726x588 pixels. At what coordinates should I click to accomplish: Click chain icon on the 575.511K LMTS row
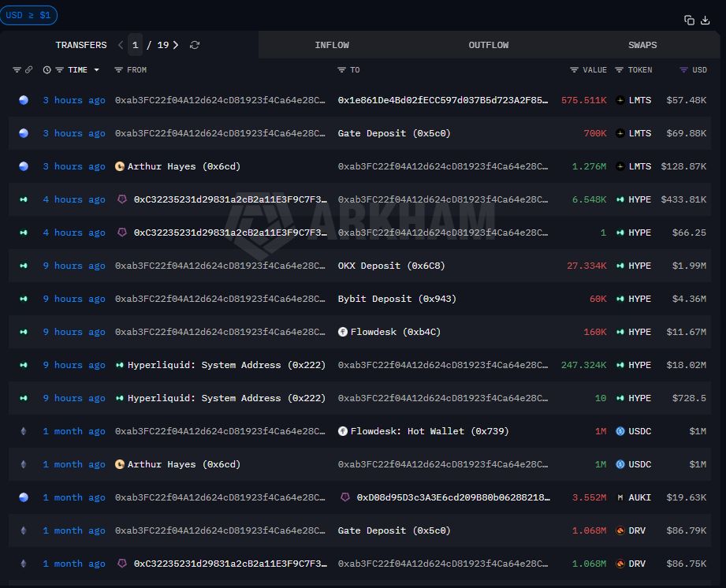pyautogui.click(x=24, y=100)
